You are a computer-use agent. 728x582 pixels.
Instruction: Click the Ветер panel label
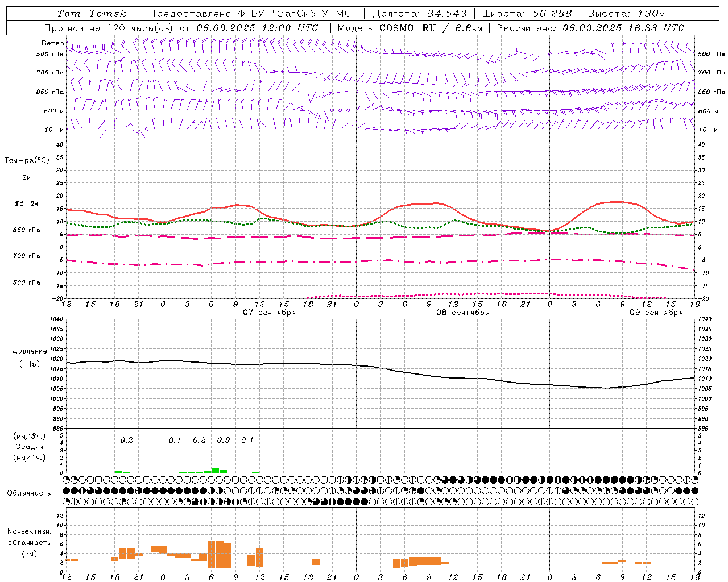point(53,43)
